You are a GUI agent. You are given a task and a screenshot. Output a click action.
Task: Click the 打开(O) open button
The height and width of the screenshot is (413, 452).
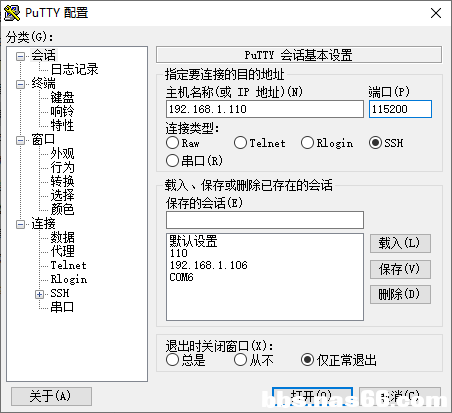point(312,396)
